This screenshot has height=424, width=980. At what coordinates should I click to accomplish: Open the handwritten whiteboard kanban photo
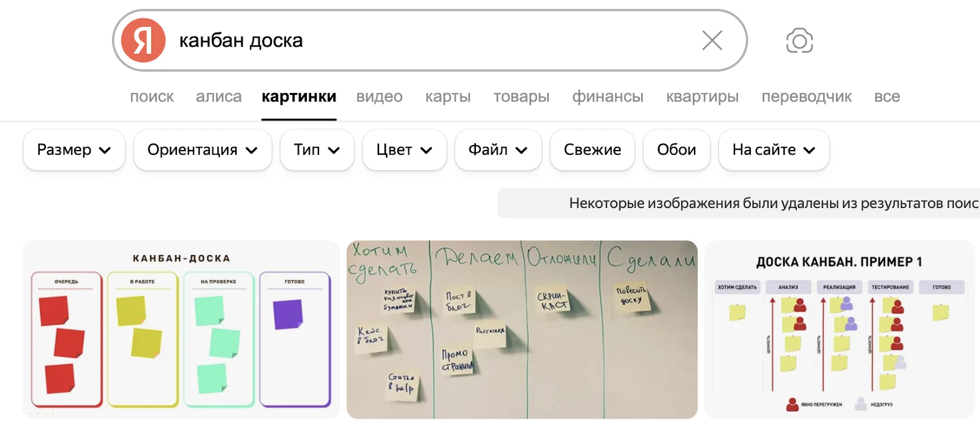click(x=522, y=330)
